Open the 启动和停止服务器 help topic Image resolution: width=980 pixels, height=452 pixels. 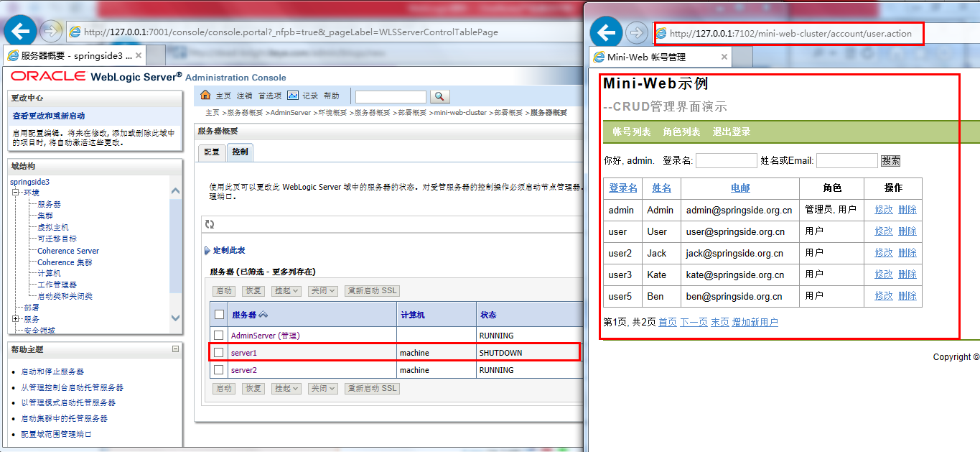pos(52,372)
